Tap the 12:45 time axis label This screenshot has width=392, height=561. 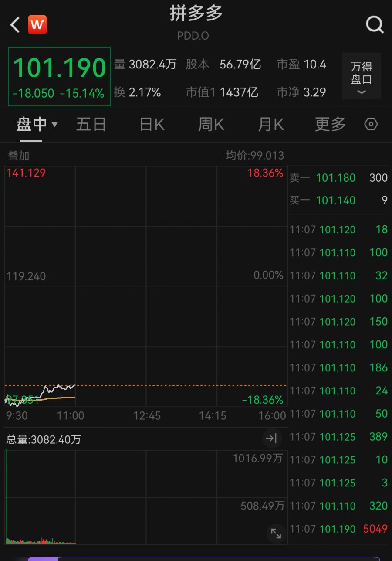(x=147, y=415)
